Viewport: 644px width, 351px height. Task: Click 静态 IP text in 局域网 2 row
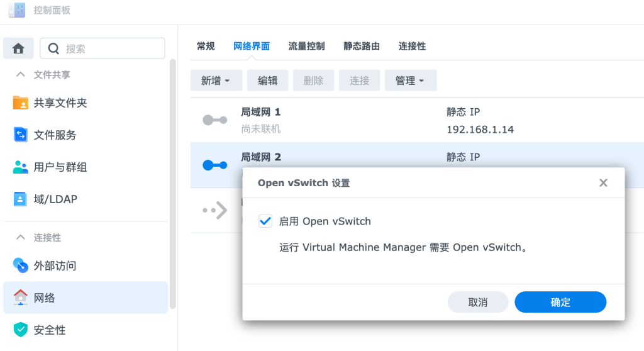pyautogui.click(x=464, y=157)
